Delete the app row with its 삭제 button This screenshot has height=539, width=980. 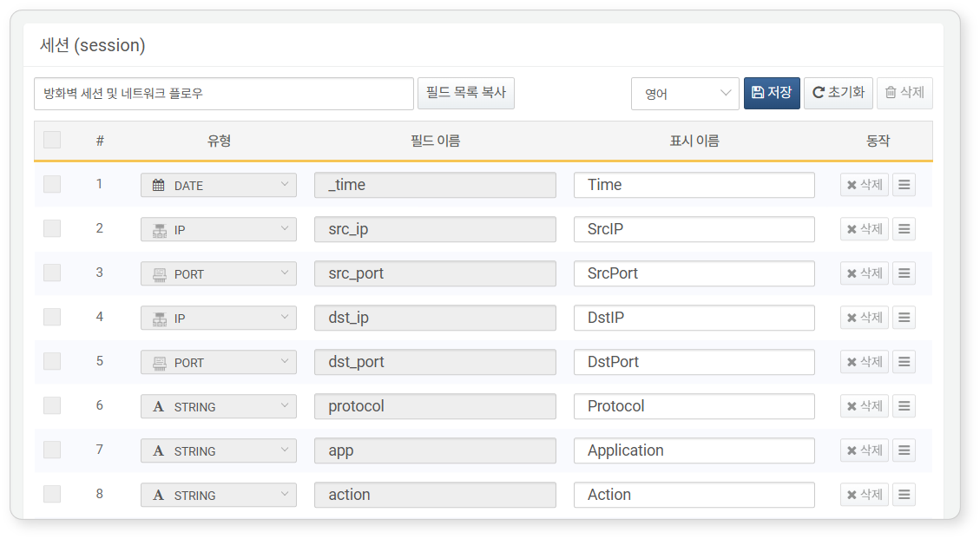[x=865, y=450]
